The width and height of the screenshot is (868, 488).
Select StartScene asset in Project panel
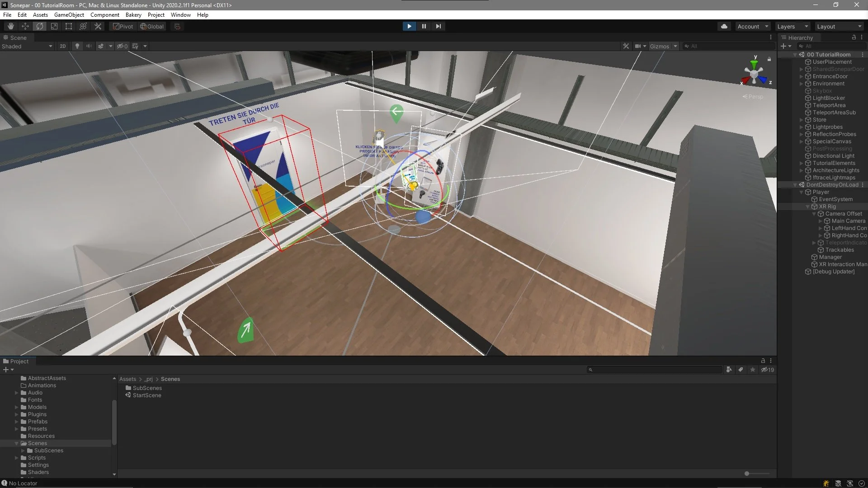[x=146, y=395]
